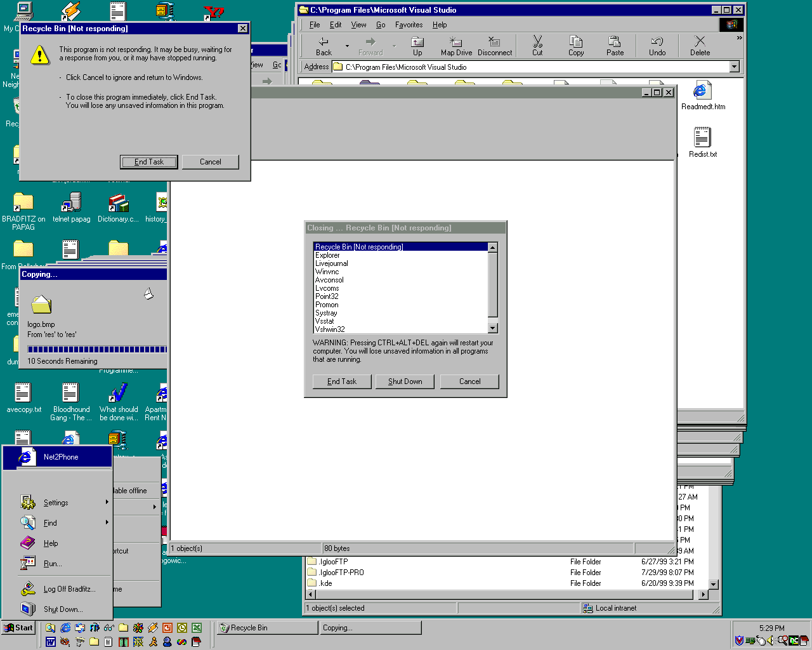Select the telnet papag desktop shortcut
This screenshot has height=650, width=812.
(x=71, y=208)
